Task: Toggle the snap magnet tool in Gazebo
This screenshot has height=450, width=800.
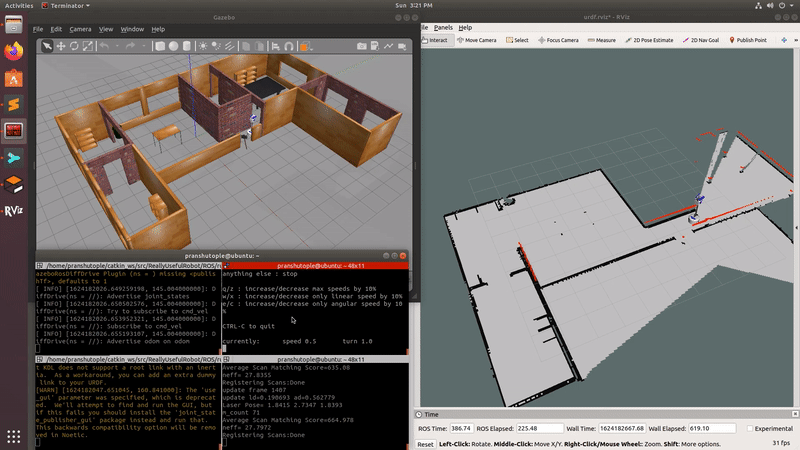Action: (x=289, y=46)
